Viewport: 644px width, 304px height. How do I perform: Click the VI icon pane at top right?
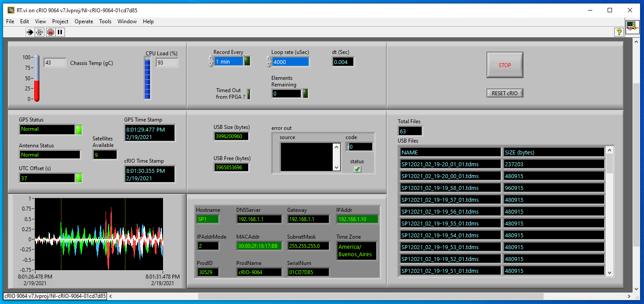(632, 27)
